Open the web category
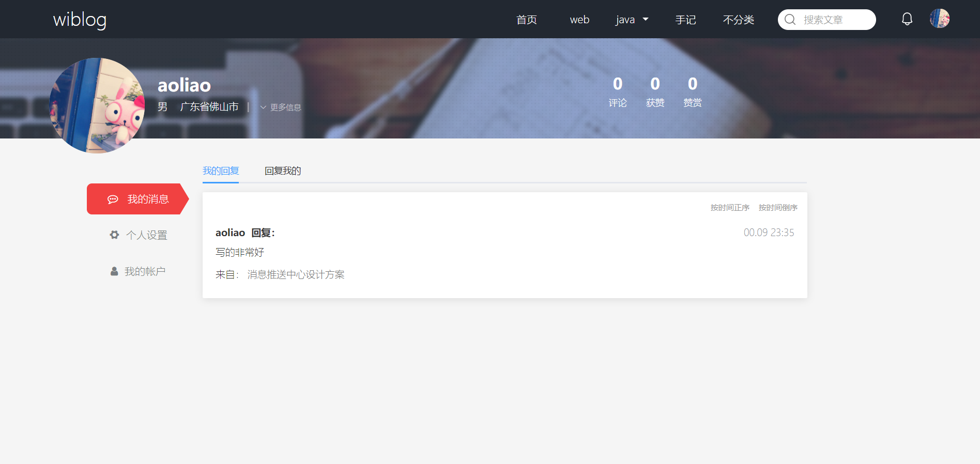Viewport: 980px width, 464px height. (579, 20)
